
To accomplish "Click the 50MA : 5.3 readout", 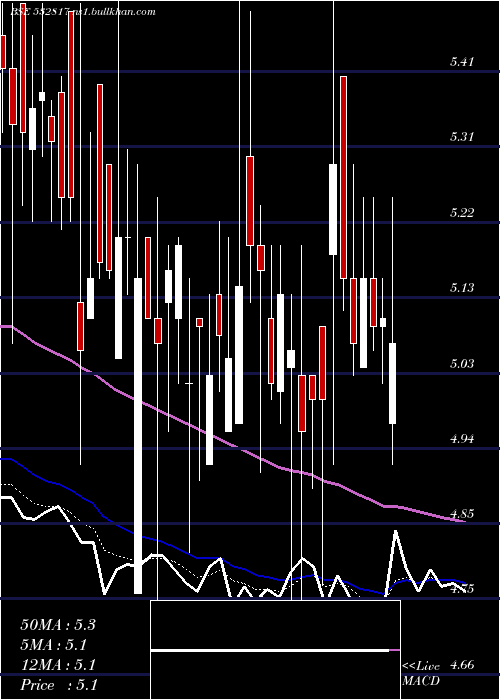I will click(x=58, y=625).
